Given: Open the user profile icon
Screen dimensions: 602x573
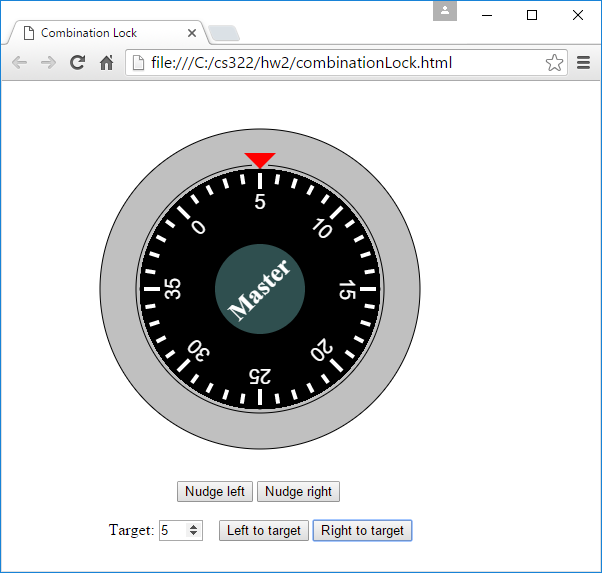Looking at the screenshot, I should [445, 11].
